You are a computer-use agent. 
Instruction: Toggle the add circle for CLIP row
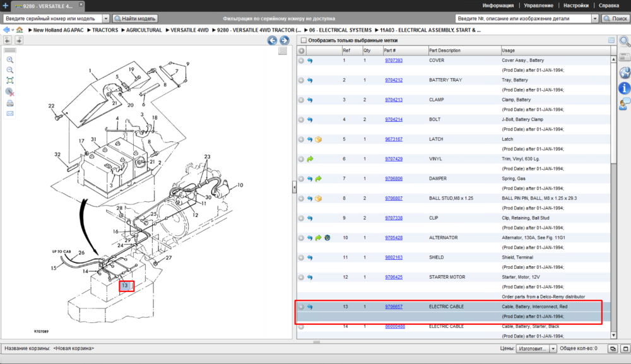301,218
